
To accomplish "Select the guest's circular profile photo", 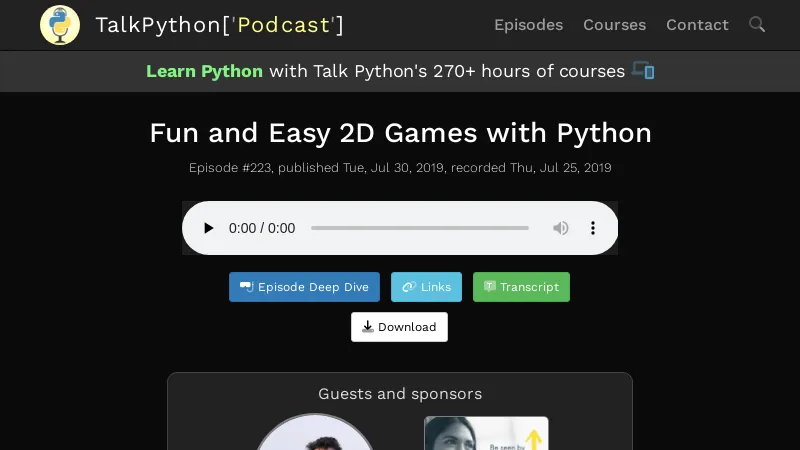I will coord(315,434).
